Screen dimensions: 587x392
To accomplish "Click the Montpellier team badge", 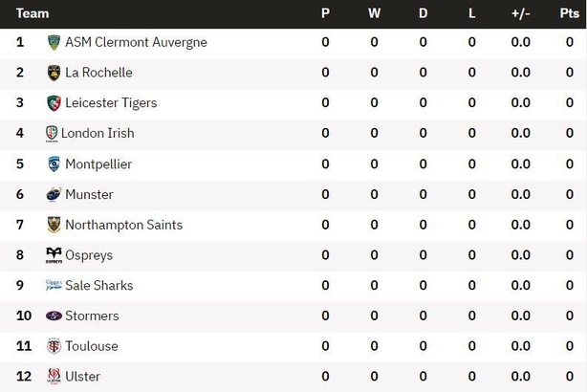I will pos(54,164).
